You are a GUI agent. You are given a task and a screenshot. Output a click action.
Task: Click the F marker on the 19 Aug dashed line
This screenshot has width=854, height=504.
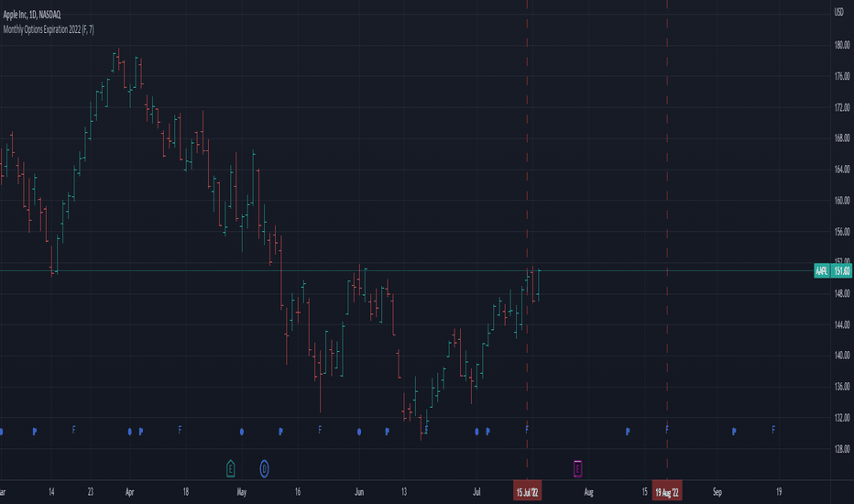point(667,430)
